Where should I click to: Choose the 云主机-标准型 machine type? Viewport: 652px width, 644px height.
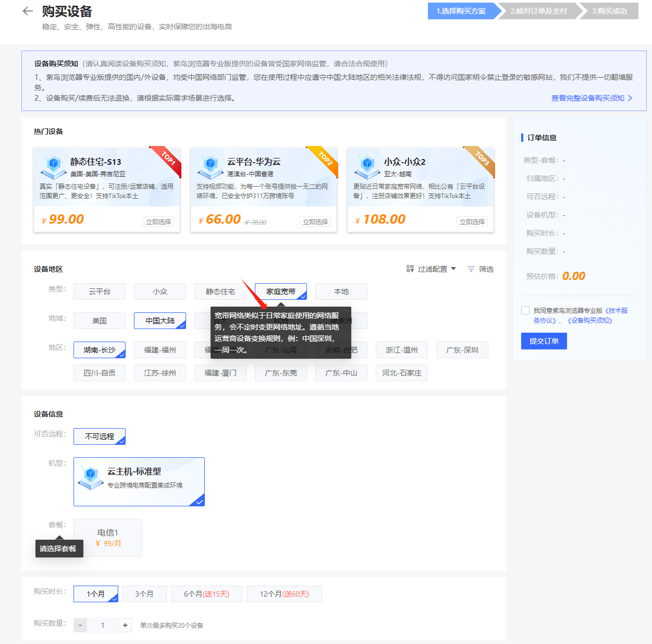coord(139,482)
